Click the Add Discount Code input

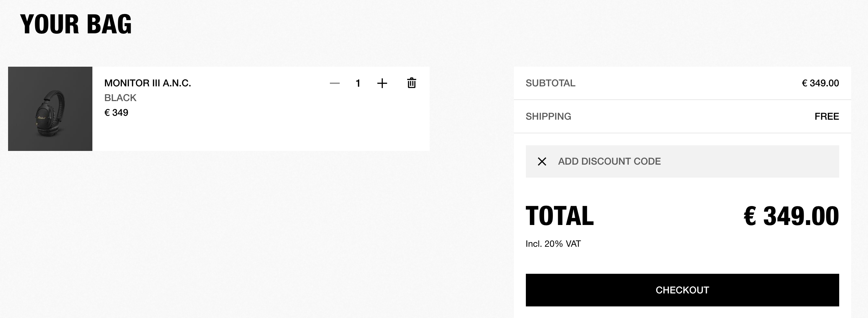click(x=682, y=161)
